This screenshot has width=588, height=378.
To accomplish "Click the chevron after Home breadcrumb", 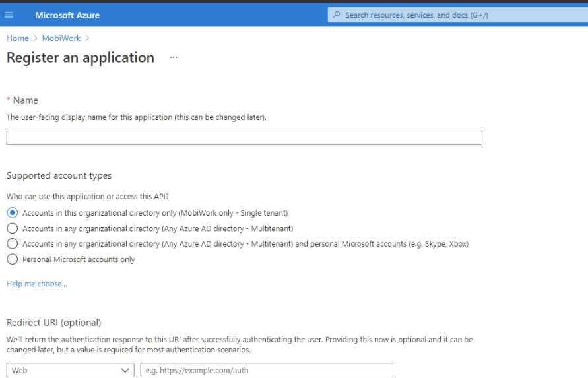I will [x=36, y=38].
